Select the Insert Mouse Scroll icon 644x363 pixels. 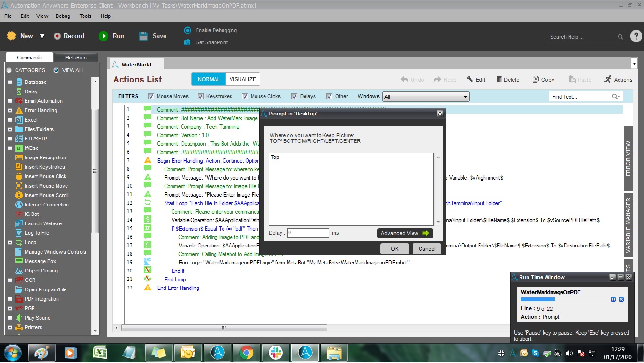click(x=19, y=195)
